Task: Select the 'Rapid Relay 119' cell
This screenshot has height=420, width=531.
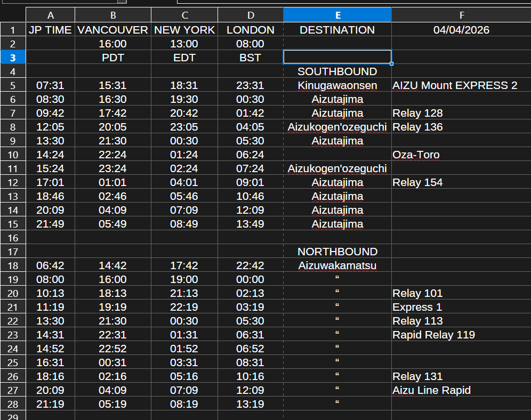Action: pyautogui.click(x=462, y=335)
